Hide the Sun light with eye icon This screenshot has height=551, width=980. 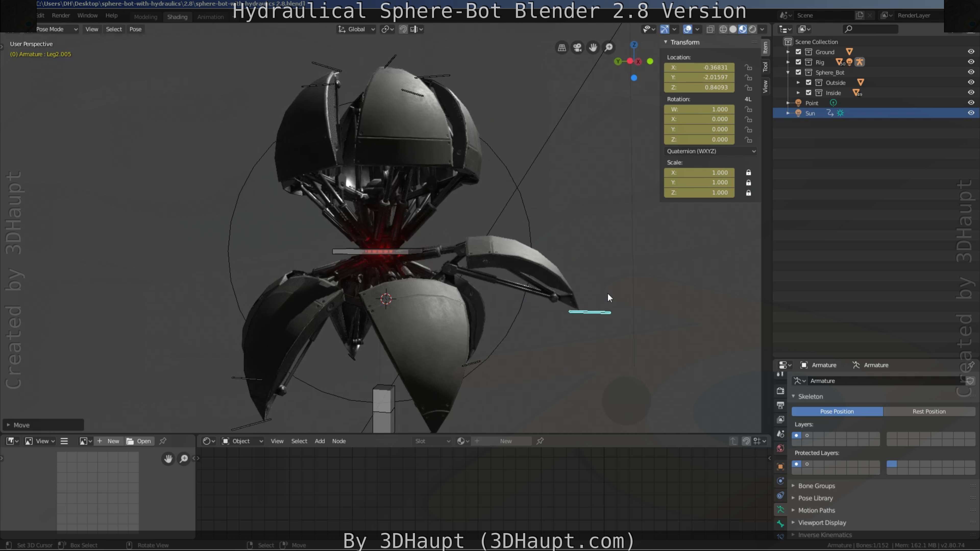click(971, 113)
